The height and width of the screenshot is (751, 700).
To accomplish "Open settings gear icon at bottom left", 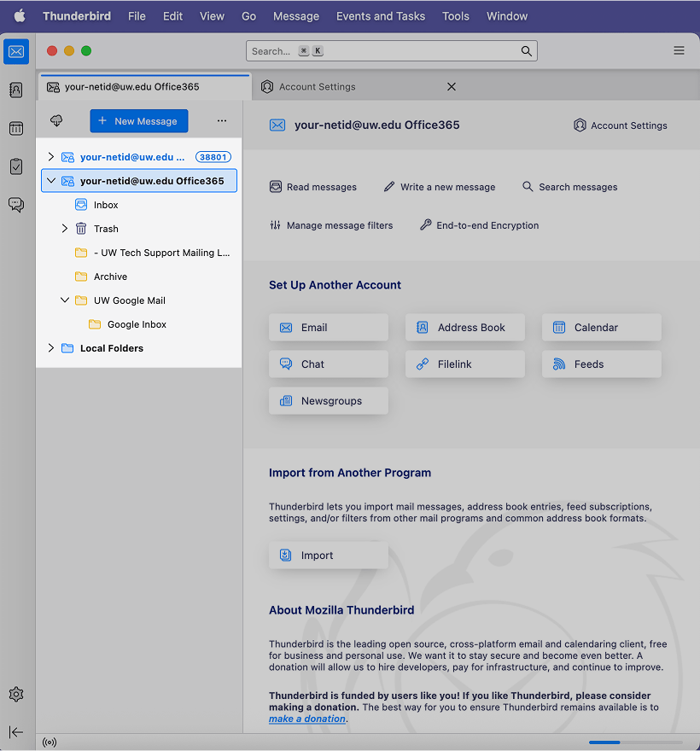I will tap(15, 695).
